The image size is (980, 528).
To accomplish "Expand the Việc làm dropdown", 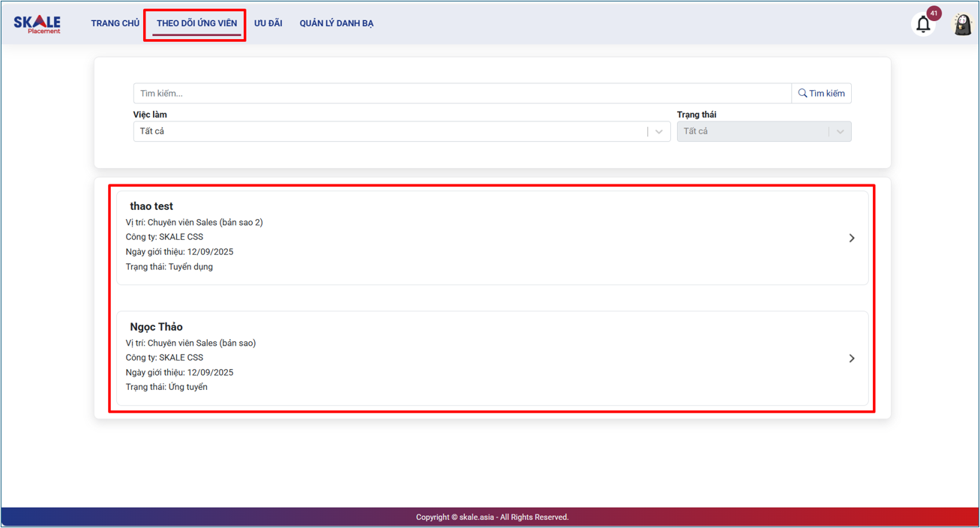I will [x=658, y=132].
